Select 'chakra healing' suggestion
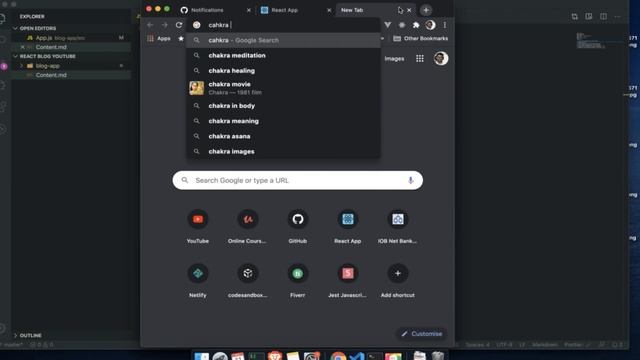Viewport: 640px width, 360px height. tap(283, 71)
